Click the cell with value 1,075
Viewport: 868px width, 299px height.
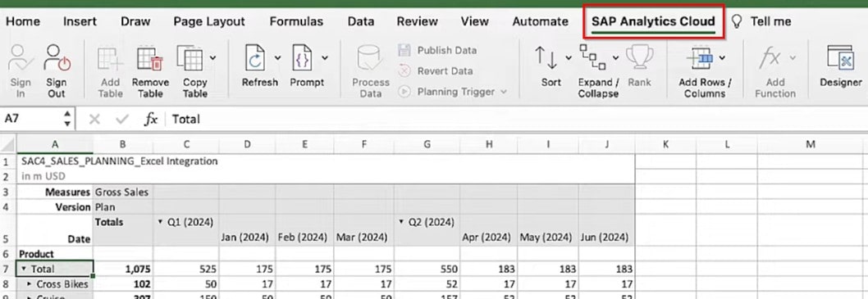coord(123,270)
